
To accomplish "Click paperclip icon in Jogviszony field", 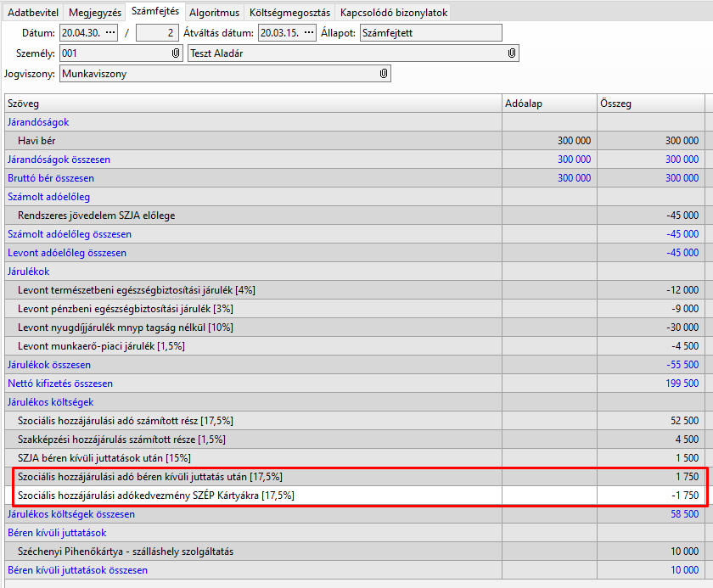I will point(384,74).
